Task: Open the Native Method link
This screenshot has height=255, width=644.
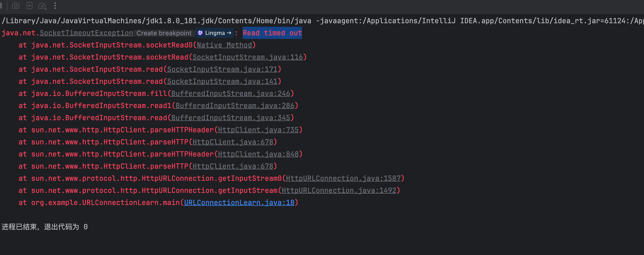Action: [x=224, y=45]
